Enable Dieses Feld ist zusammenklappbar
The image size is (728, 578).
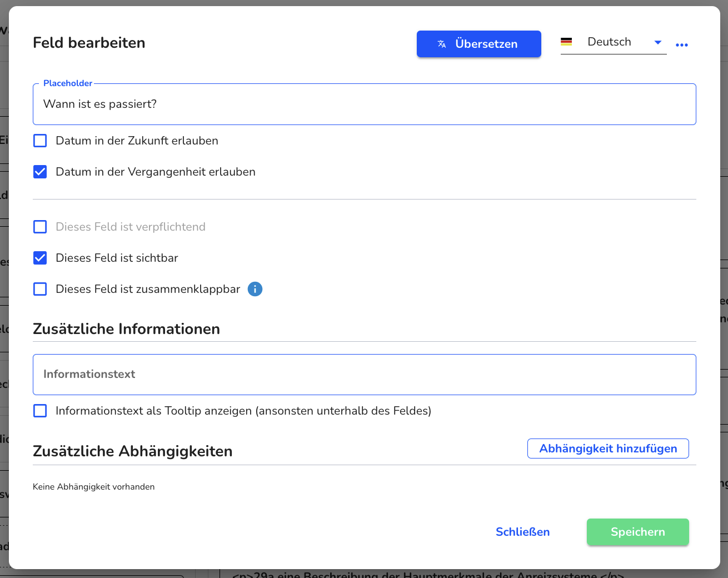click(40, 289)
